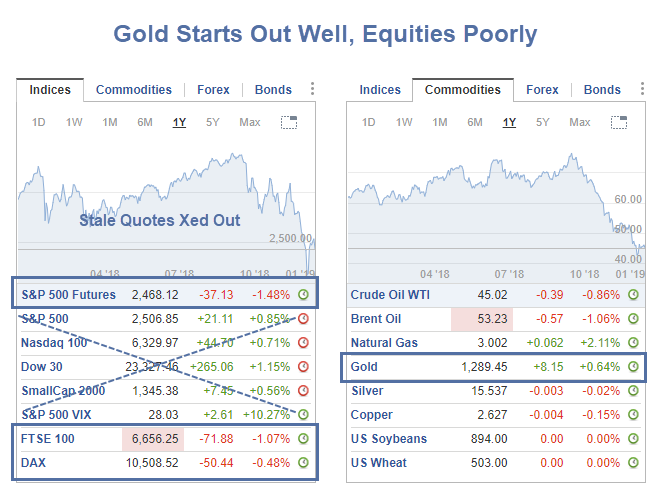Select the 5Y timeframe in right chart
This screenshot has width=655, height=490.
(542, 123)
